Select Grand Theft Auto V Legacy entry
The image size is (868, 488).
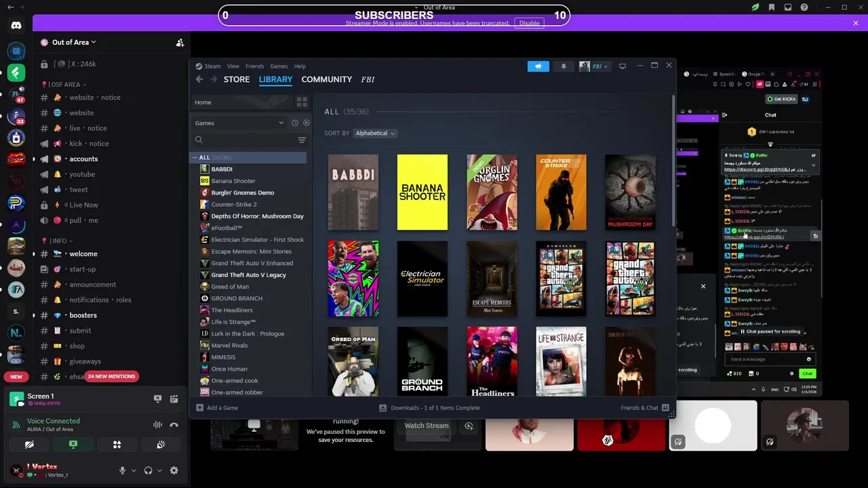(248, 274)
